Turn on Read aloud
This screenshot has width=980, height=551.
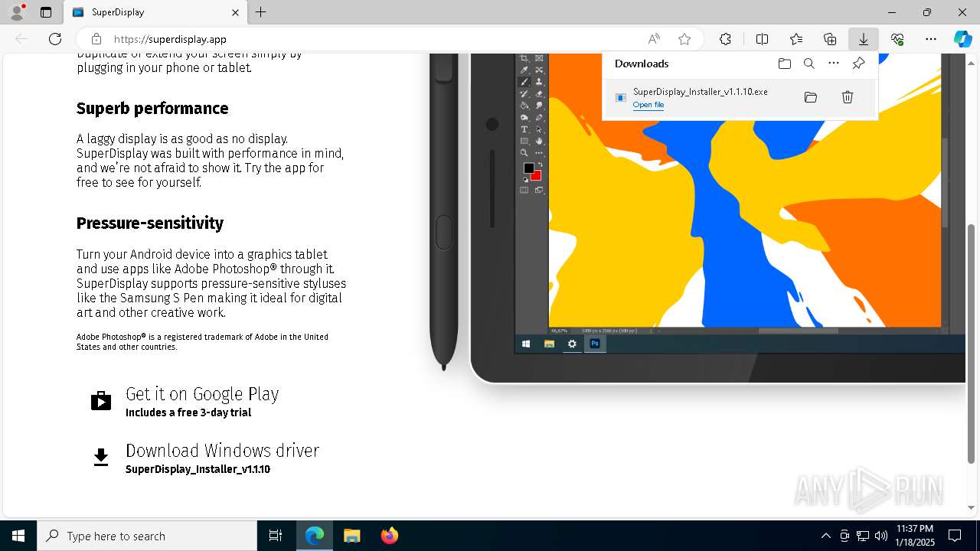[x=654, y=39]
